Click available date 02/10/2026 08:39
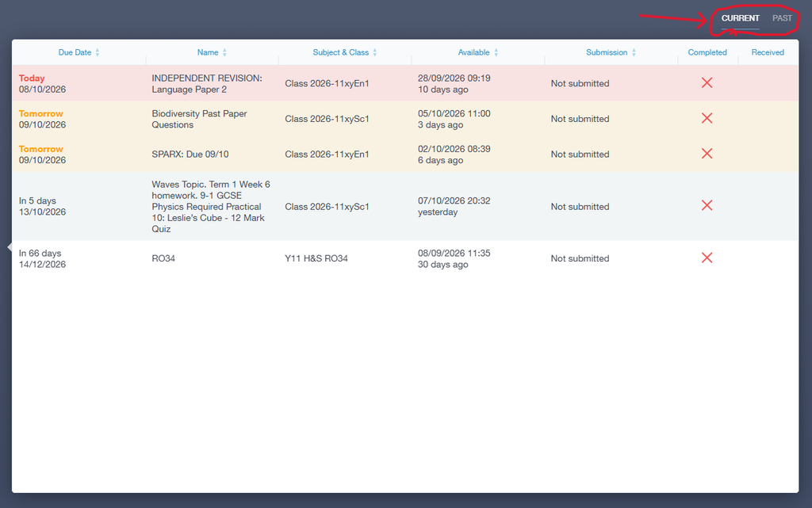Image resolution: width=812 pixels, height=508 pixels. coord(454,149)
